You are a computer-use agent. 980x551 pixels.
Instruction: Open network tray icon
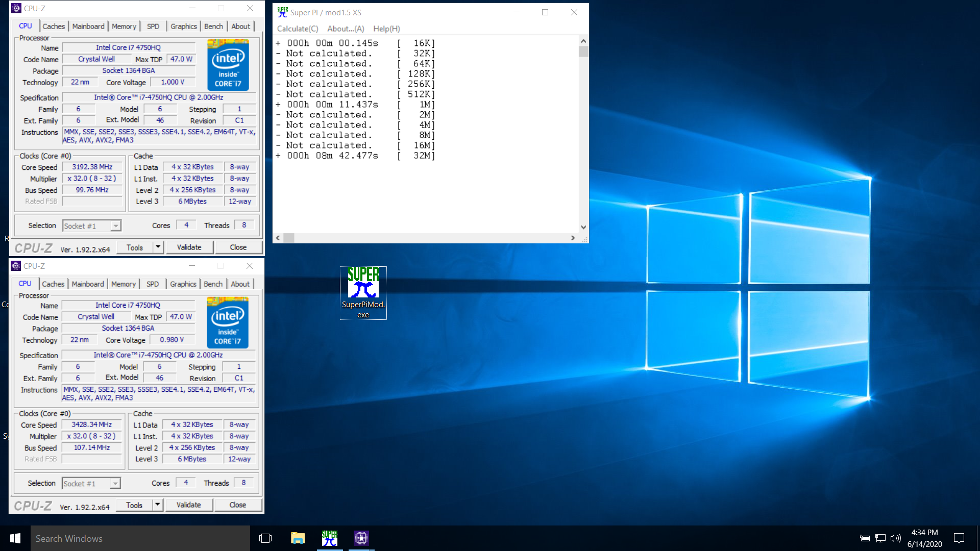[x=880, y=538]
